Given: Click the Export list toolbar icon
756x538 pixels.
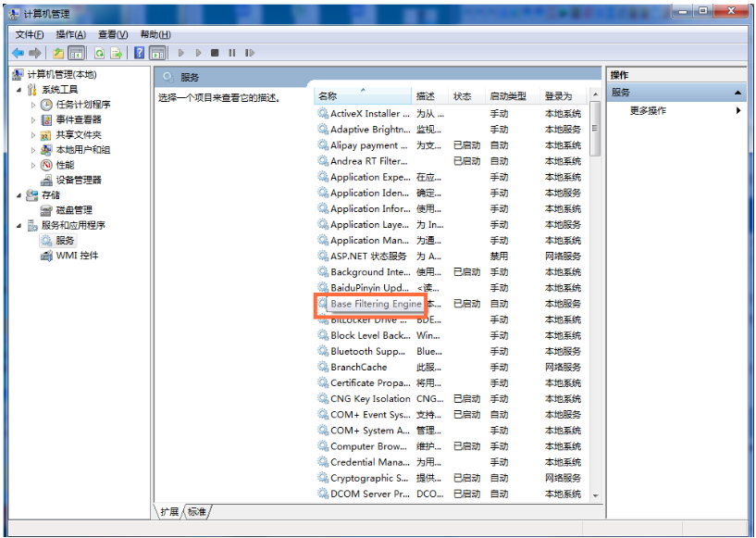Looking at the screenshot, I should (x=117, y=53).
